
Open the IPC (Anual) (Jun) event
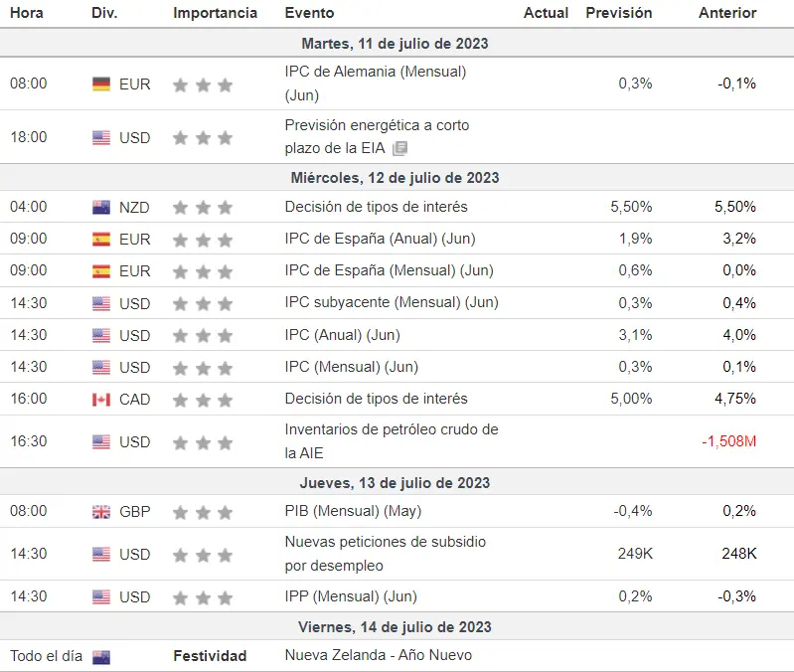[x=343, y=335]
